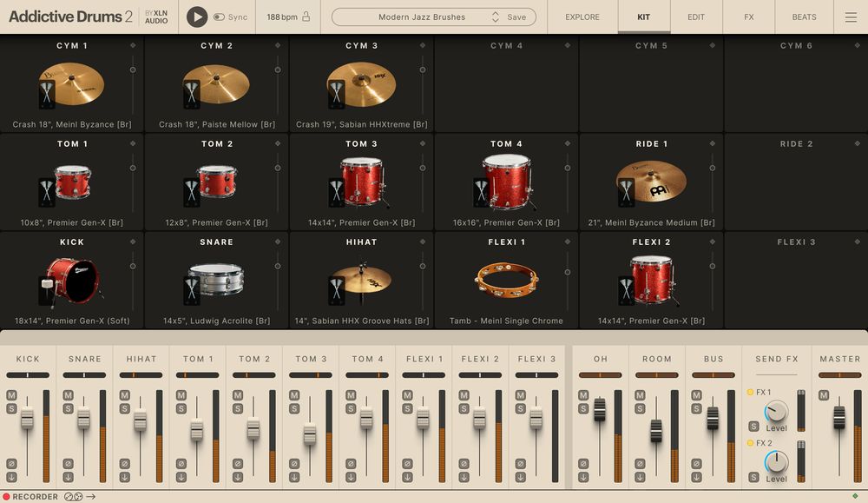The image size is (868, 503).
Task: Click the diamond icon on the CYM 1 pad
Action: (133, 45)
